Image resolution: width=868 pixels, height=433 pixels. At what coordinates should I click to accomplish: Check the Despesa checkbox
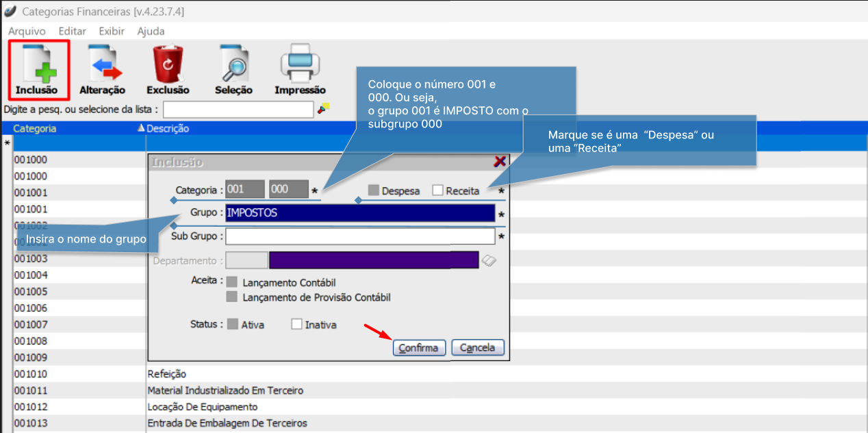374,190
